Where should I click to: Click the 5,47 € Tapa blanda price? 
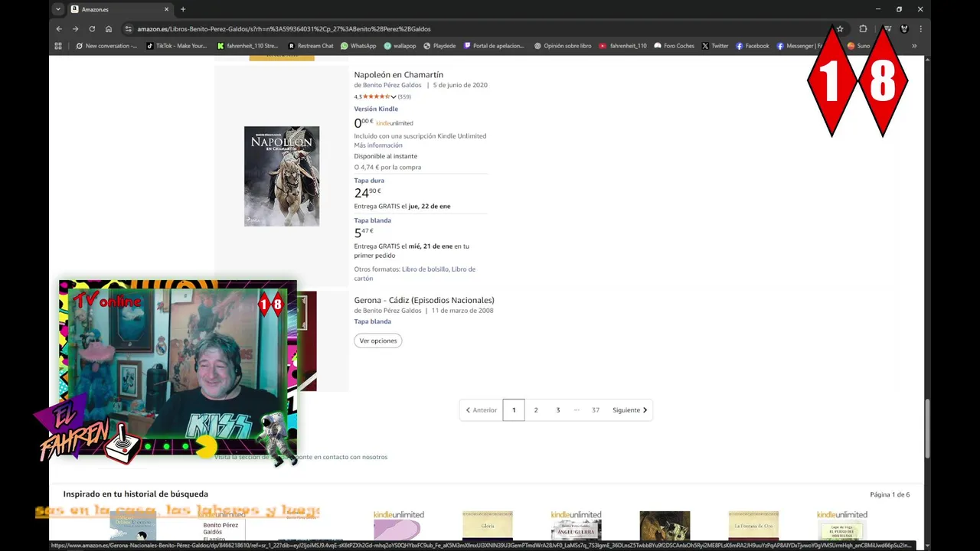(364, 233)
